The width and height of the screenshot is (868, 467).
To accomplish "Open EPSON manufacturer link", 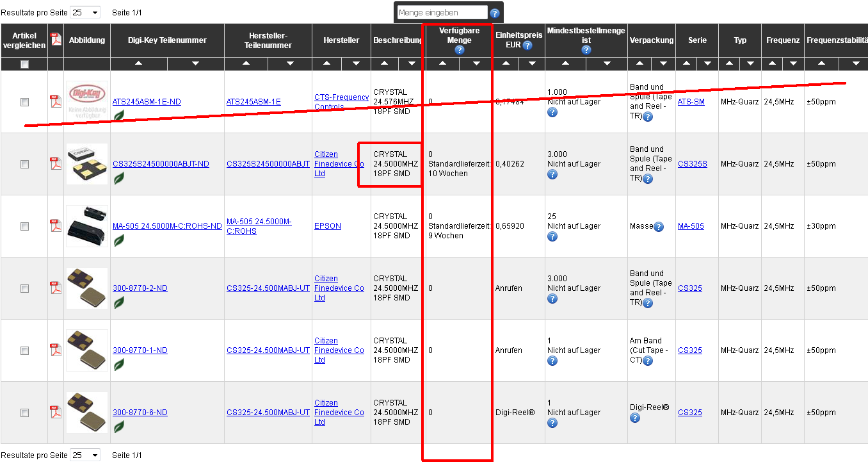I will point(328,226).
